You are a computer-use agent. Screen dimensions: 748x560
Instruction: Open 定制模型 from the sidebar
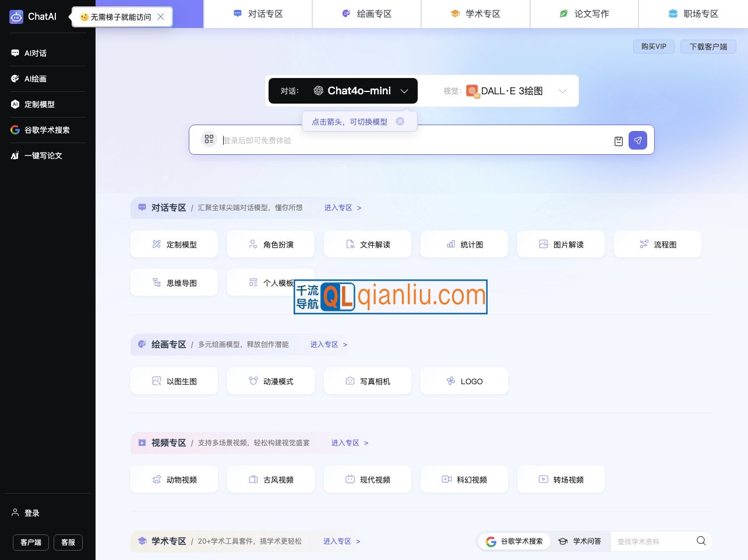click(x=38, y=104)
